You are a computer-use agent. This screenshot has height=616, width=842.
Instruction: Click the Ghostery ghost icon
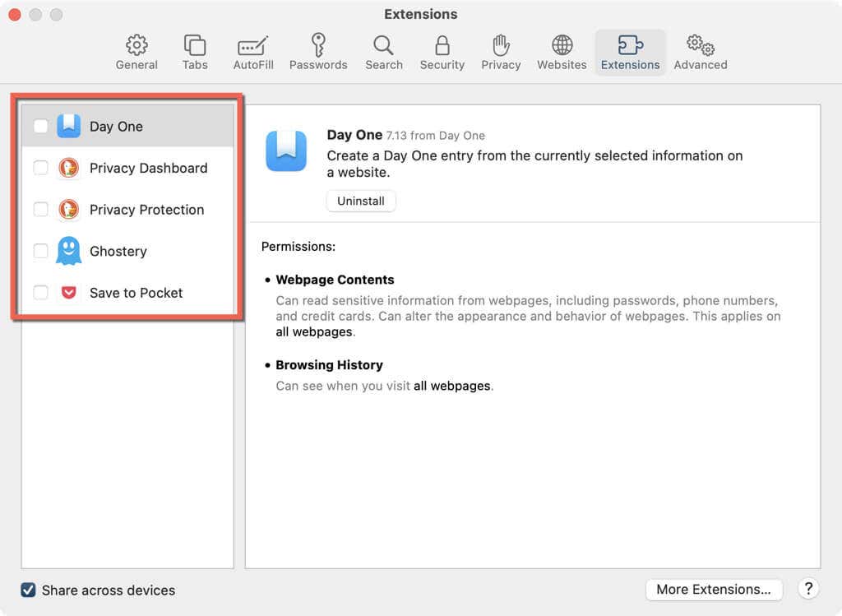(x=69, y=251)
